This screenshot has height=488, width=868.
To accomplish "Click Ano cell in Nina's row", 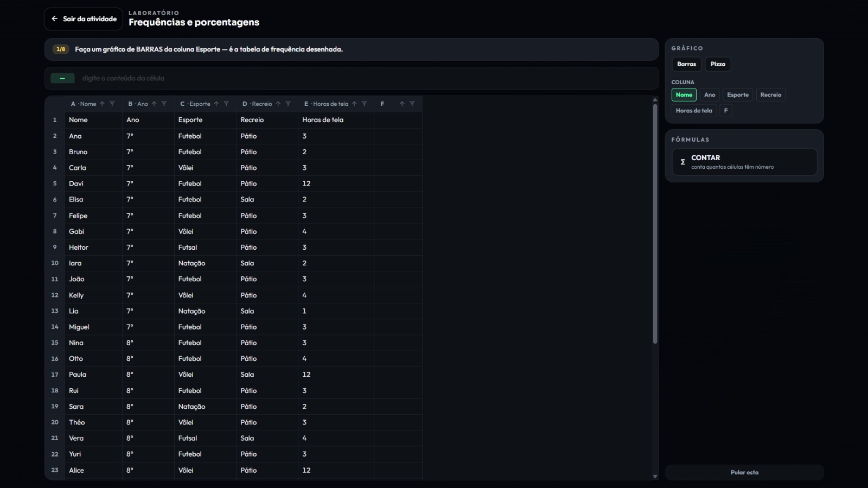I will coord(148,343).
